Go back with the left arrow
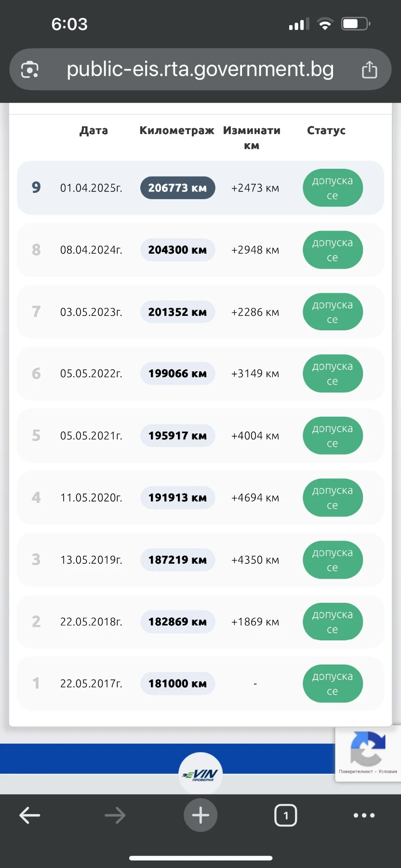The height and width of the screenshot is (868, 401). (29, 815)
